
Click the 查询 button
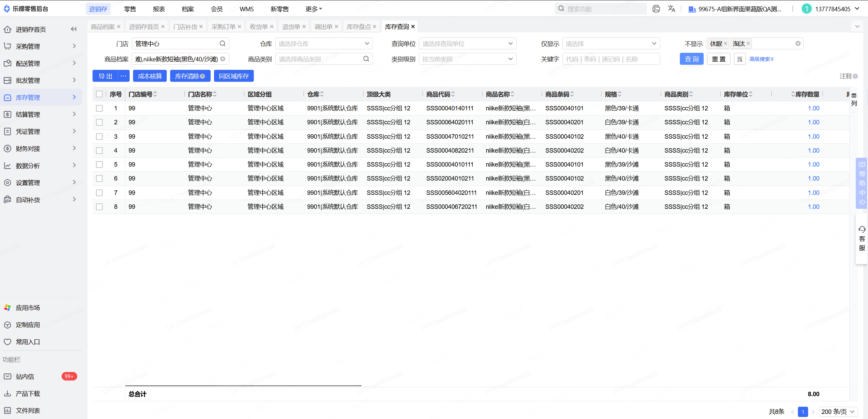(x=691, y=59)
